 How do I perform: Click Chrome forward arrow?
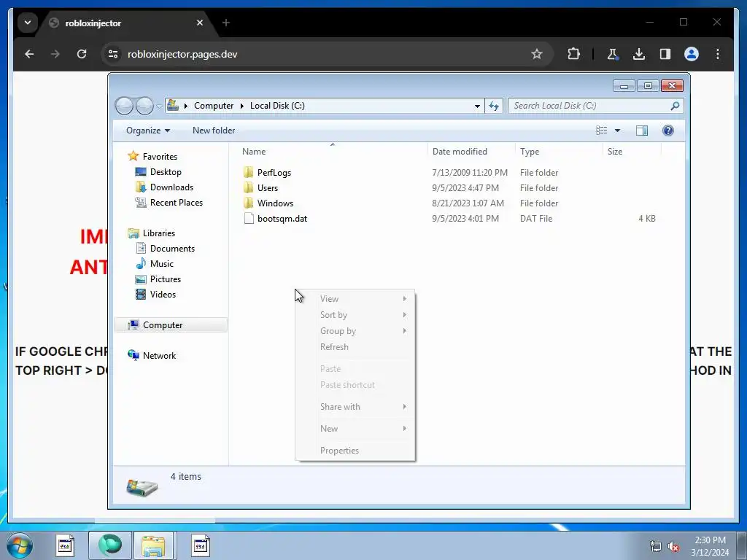point(55,54)
